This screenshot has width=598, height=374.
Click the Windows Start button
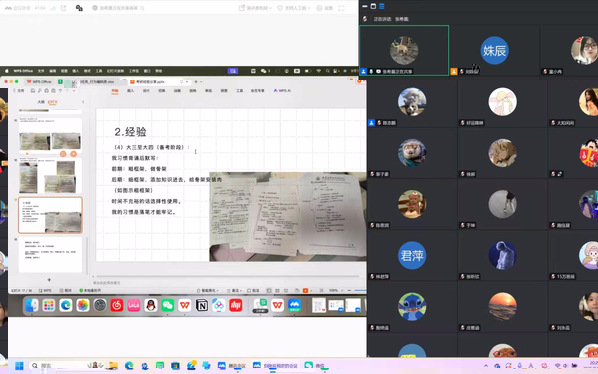point(19,366)
